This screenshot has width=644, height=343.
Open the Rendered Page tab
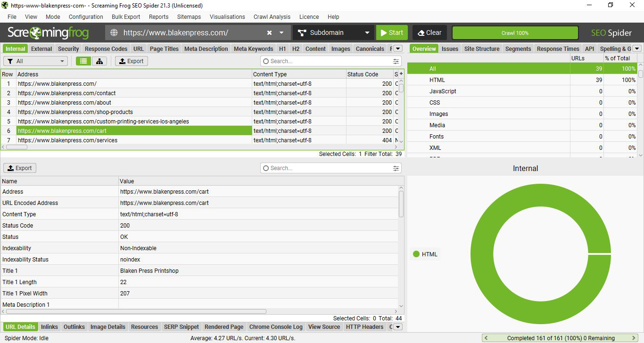pyautogui.click(x=224, y=327)
